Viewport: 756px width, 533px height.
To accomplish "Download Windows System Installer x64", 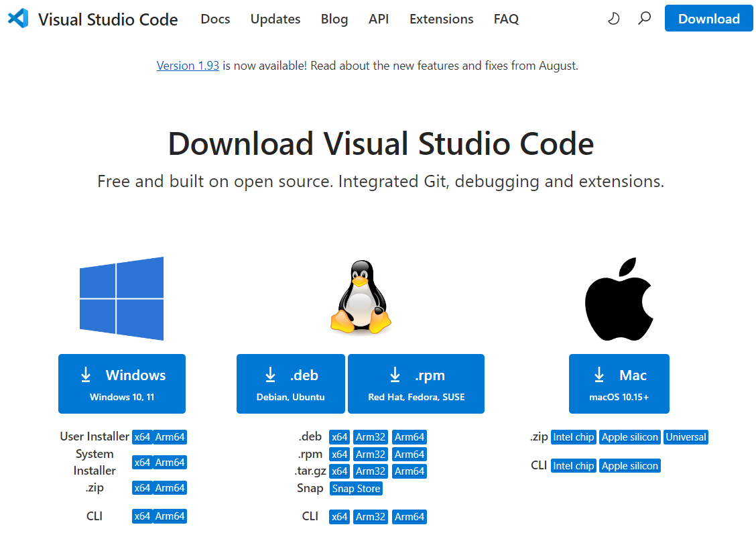I will pos(142,463).
